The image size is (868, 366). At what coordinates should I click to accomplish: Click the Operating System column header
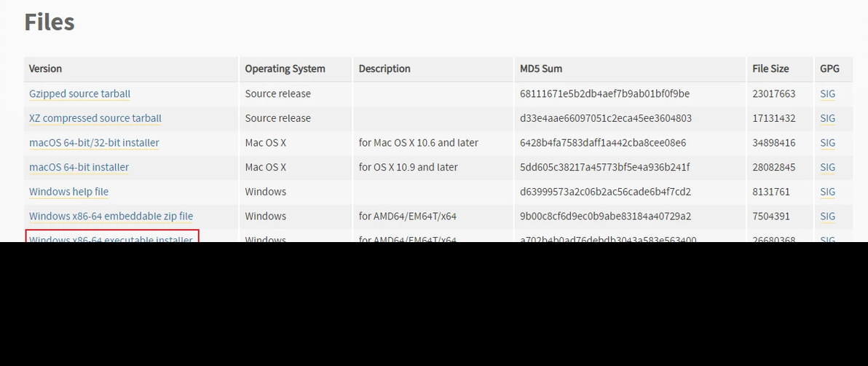tap(285, 69)
